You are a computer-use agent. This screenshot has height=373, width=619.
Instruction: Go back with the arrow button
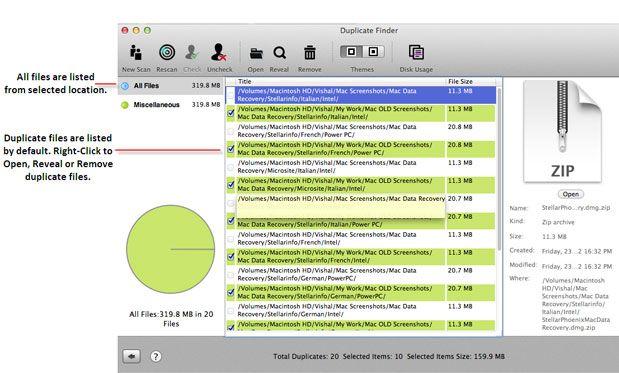click(131, 356)
